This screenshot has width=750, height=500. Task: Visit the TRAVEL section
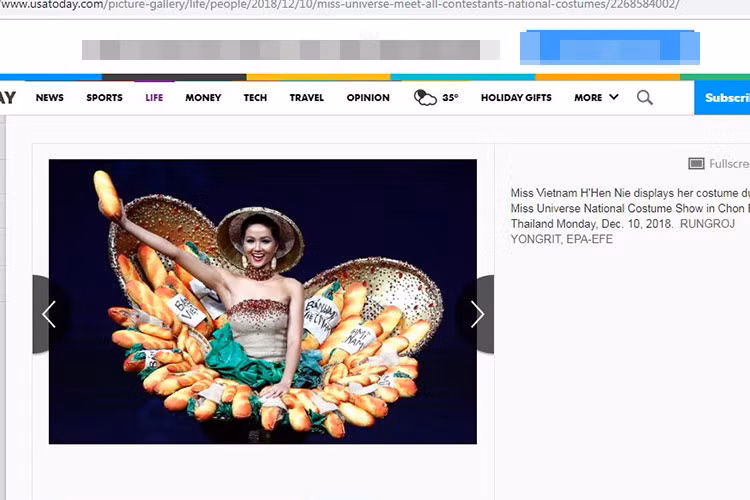[307, 98]
